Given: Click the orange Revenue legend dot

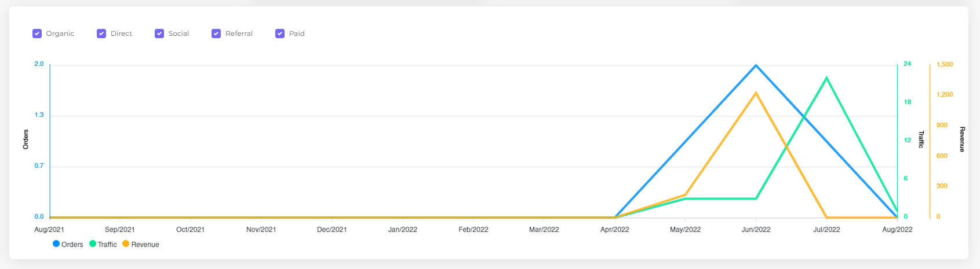Looking at the screenshot, I should 126,244.
